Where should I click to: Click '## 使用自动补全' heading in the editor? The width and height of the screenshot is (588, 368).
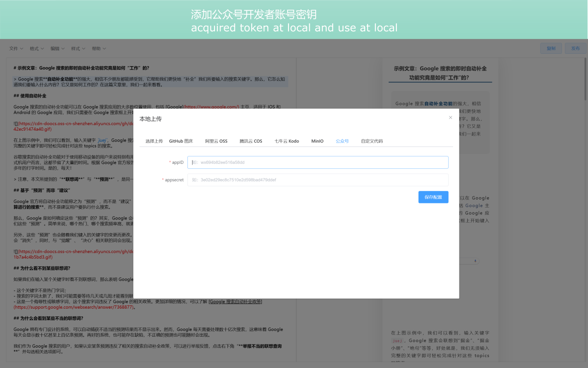click(x=30, y=96)
